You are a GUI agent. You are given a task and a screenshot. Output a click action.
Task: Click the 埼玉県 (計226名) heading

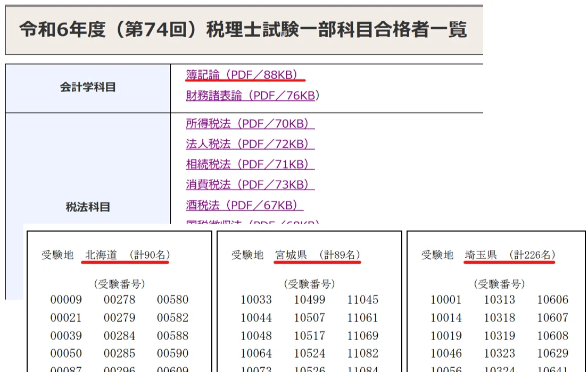click(510, 255)
